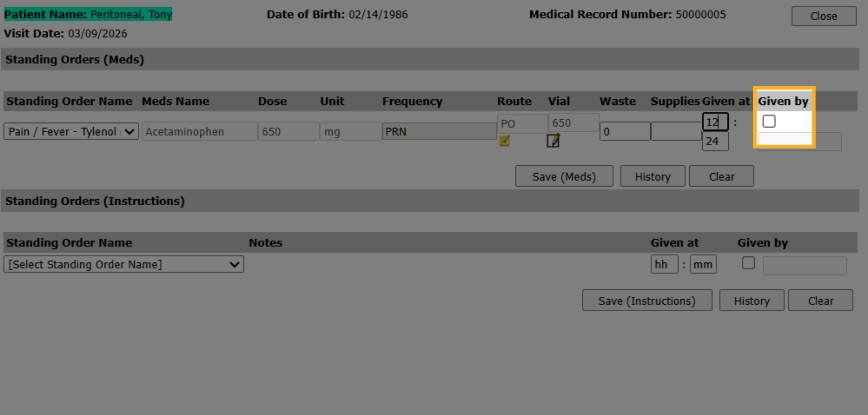Click Medical Record Number 50000005
868x415 pixels.
701,14
